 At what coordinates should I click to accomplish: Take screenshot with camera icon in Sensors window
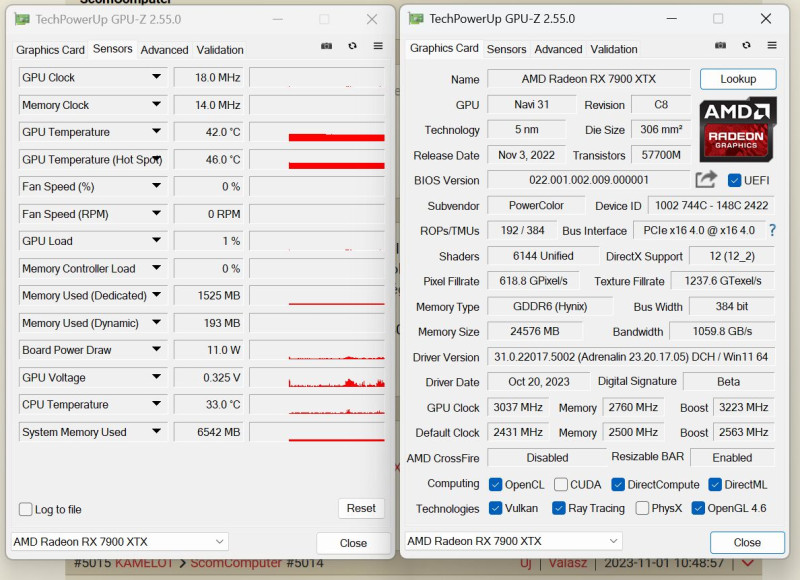point(327,46)
